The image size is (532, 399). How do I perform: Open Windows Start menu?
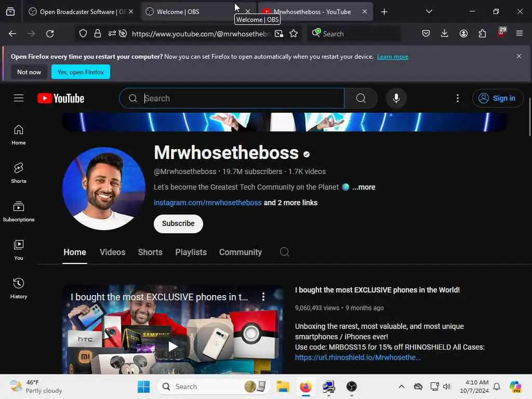pyautogui.click(x=143, y=387)
